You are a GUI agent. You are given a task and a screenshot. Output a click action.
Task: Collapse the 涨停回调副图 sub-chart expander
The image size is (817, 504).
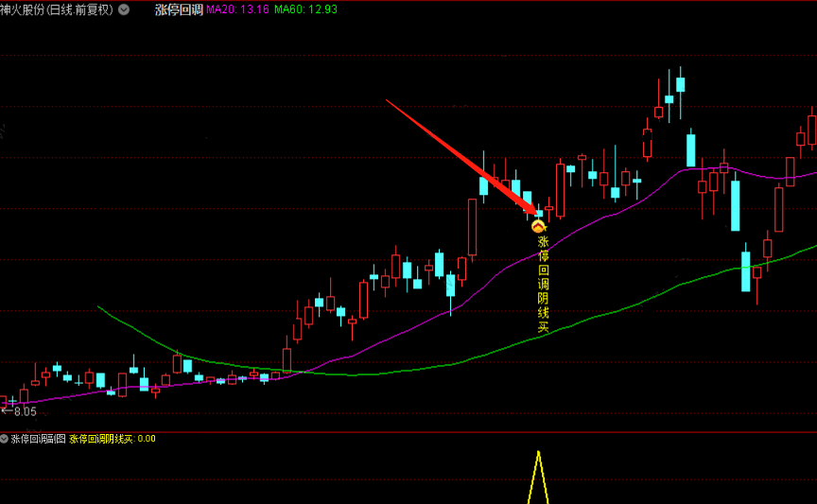tap(4, 439)
